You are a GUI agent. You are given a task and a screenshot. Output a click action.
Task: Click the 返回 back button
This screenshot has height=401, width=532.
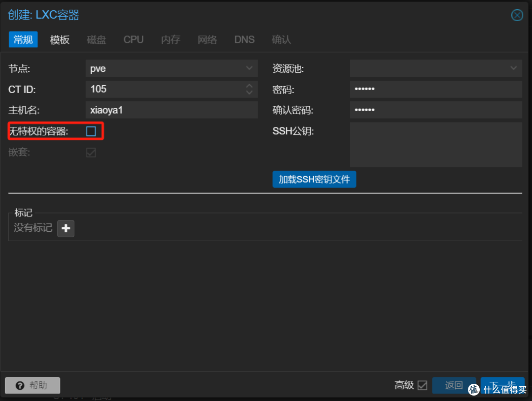pyautogui.click(x=454, y=385)
